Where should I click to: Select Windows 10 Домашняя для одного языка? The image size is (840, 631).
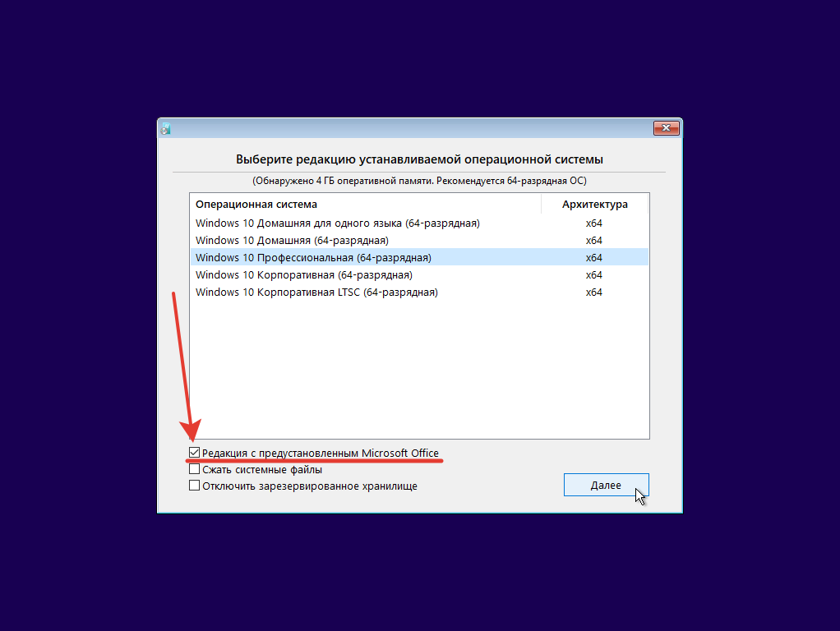point(419,223)
